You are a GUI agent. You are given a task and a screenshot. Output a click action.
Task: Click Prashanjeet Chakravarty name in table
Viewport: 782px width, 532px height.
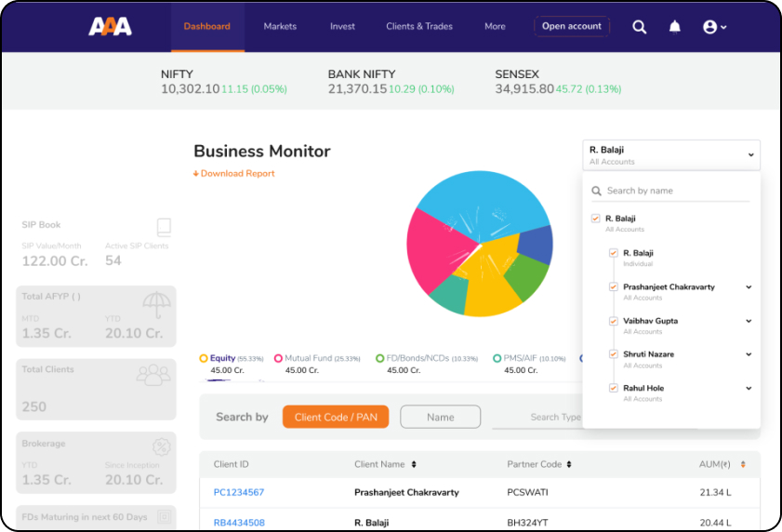[406, 493]
